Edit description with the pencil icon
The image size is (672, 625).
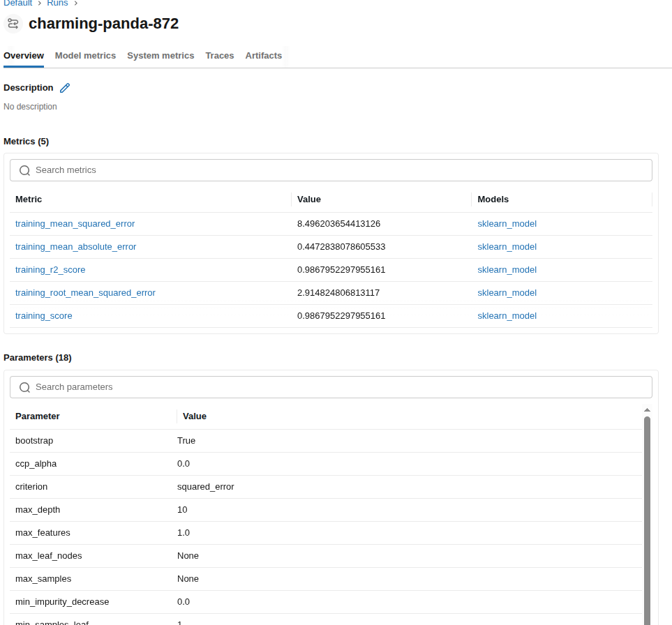65,88
